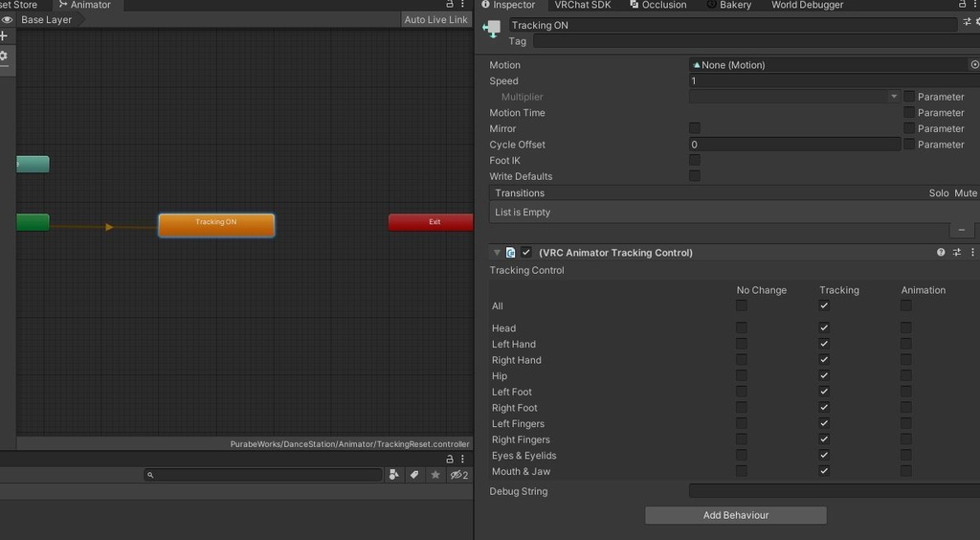Click the favorites star icon
The width and height of the screenshot is (980, 540).
(435, 475)
